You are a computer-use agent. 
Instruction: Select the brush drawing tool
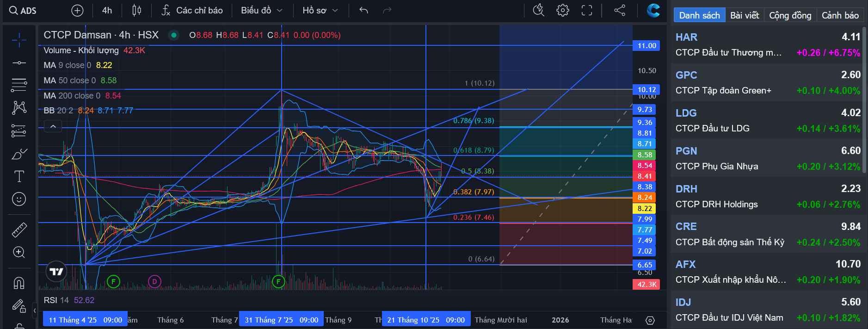click(19, 154)
